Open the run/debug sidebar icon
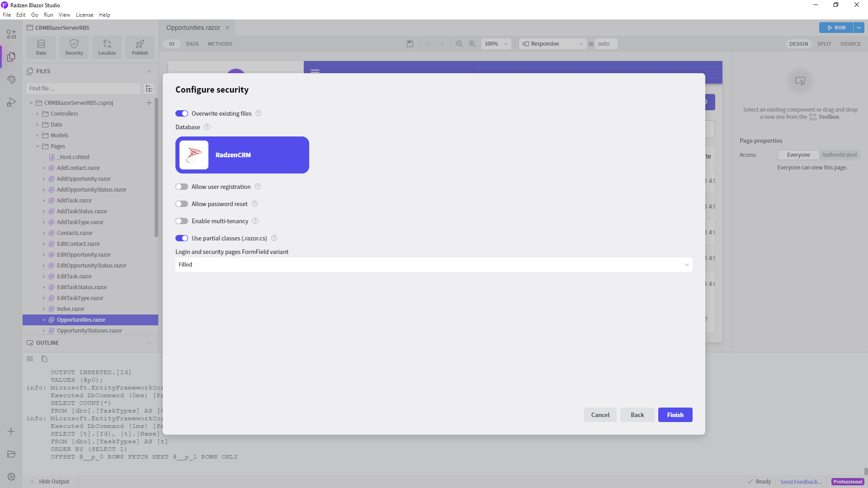 tap(11, 103)
